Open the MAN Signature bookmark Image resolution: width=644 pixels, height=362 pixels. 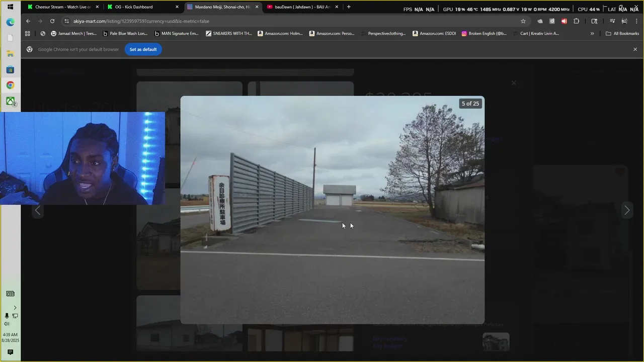(x=177, y=34)
